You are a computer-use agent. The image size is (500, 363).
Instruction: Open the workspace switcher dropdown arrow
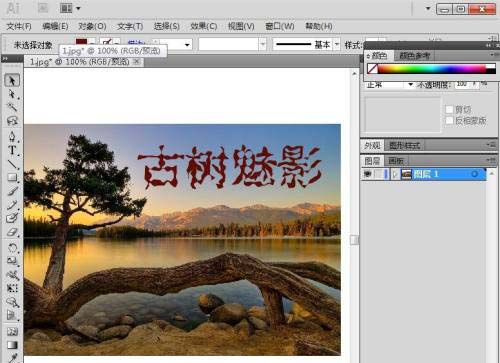pos(428,8)
